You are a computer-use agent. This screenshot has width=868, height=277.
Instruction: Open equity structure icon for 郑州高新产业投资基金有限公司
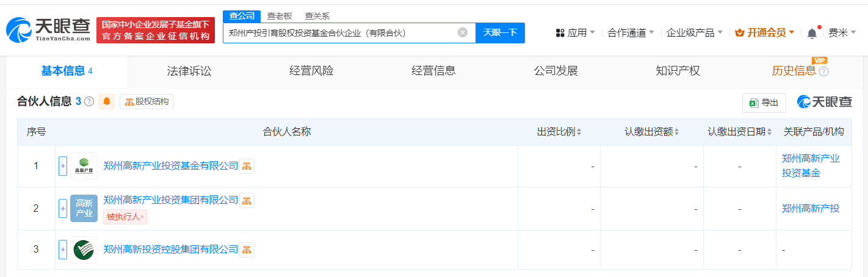[x=247, y=166]
